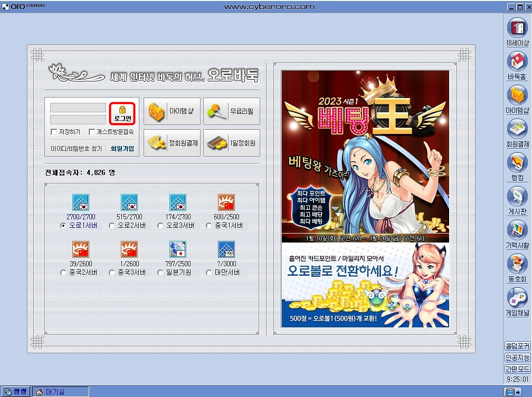Open 정회원결제 membership payment button
Image resolution: width=532 pixels, height=397 pixels.
pos(172,143)
